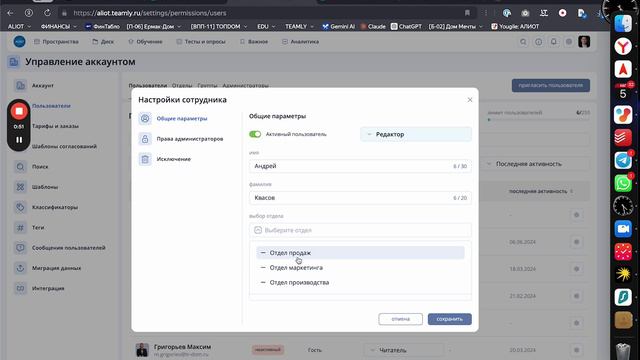This screenshot has width=640, height=360.
Task: Open Классификаторы in the sidebar
Action: pos(55,207)
